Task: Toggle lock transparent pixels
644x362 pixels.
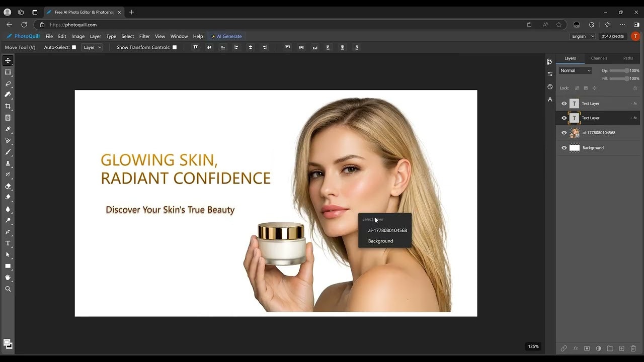Action: (577, 88)
